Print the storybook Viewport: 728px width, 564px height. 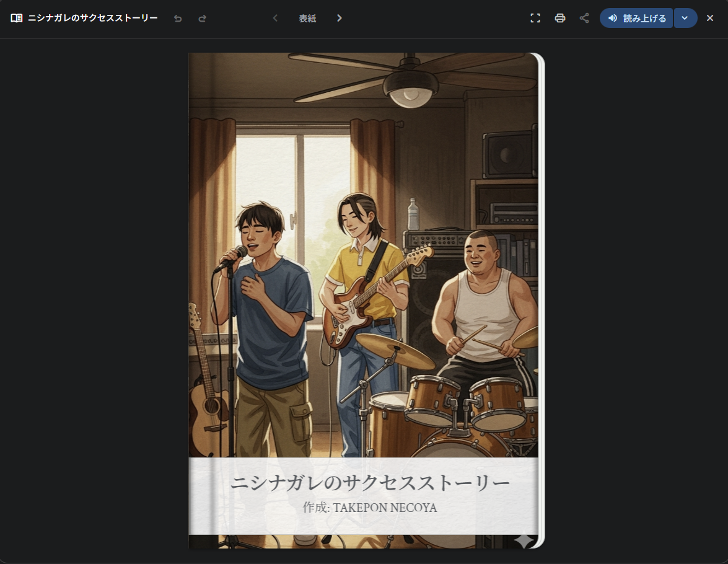(x=560, y=18)
